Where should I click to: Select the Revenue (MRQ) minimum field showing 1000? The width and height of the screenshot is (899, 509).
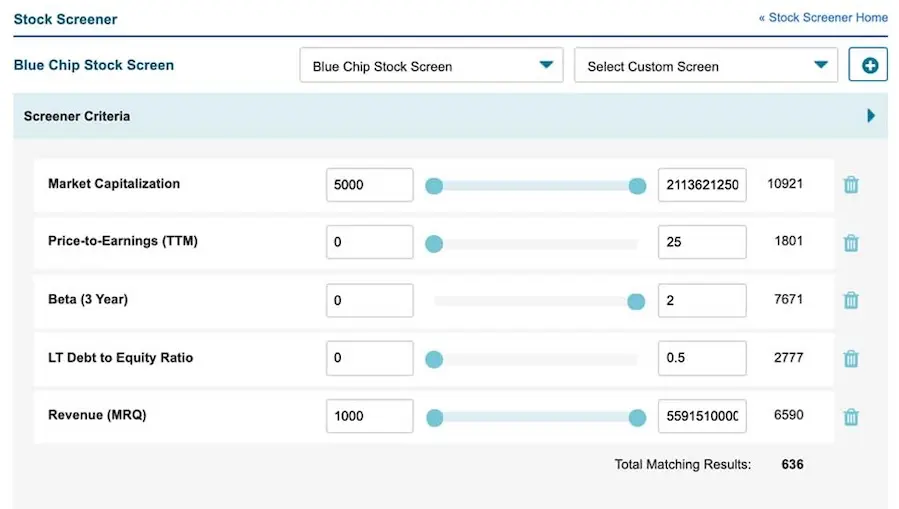pyautogui.click(x=369, y=416)
